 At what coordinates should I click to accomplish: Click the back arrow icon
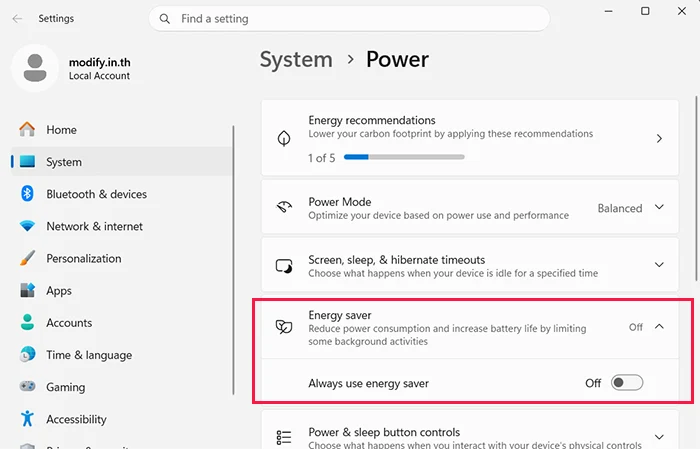(17, 18)
